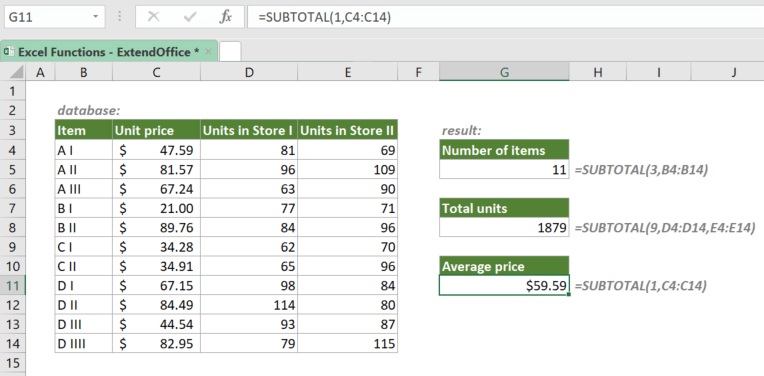This screenshot has height=376, width=764.
Task: Select column I header
Action: [659, 73]
